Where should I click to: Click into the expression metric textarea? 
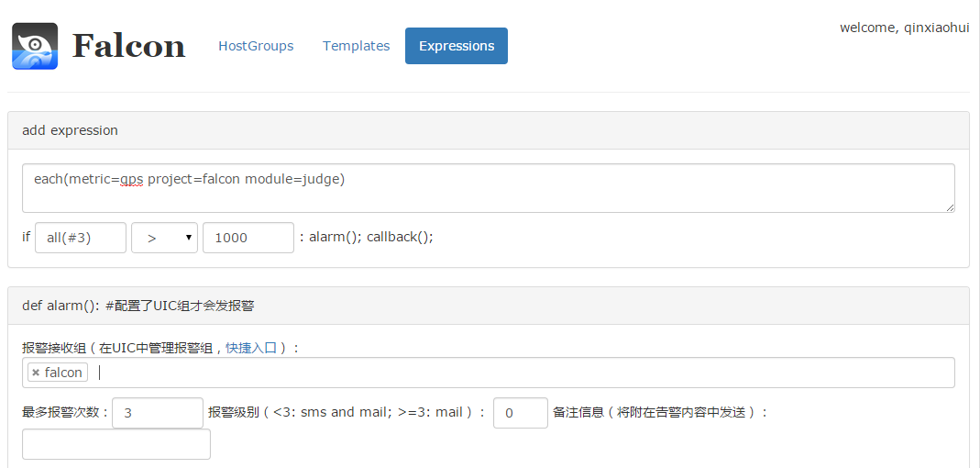click(x=488, y=188)
